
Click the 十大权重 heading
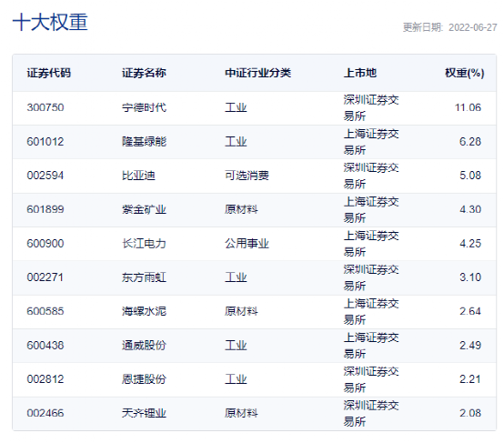pos(50,22)
